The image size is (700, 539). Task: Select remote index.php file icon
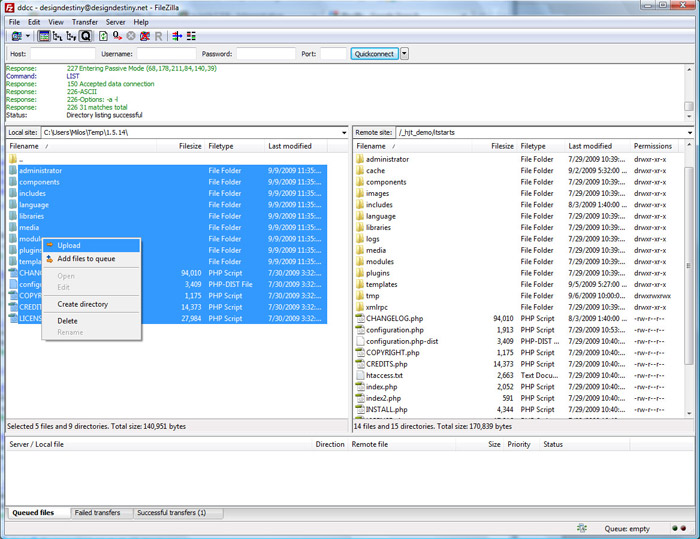click(x=360, y=386)
